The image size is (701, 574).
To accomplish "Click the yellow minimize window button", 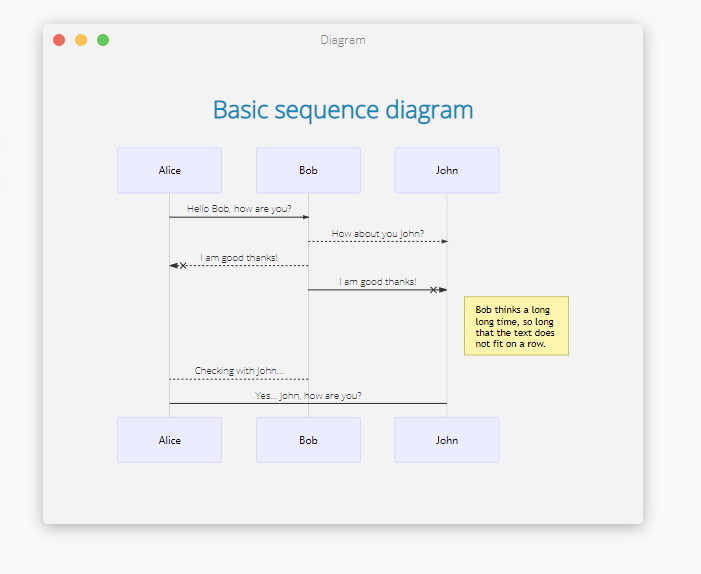I will click(81, 40).
